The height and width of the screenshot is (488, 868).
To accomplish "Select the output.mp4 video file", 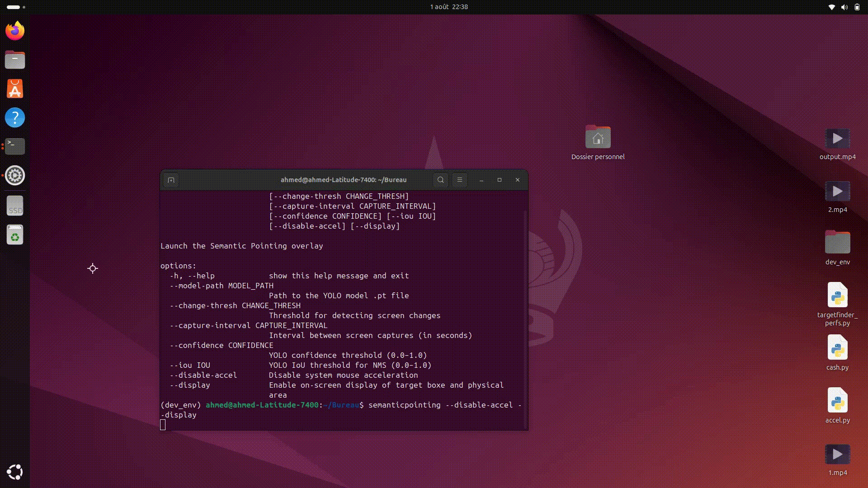I will pyautogui.click(x=837, y=139).
